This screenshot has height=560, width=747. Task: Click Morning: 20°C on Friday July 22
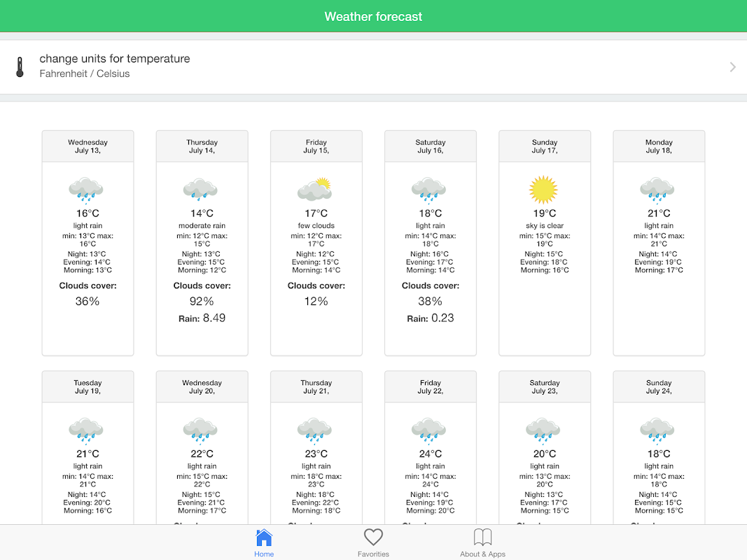pos(431,511)
